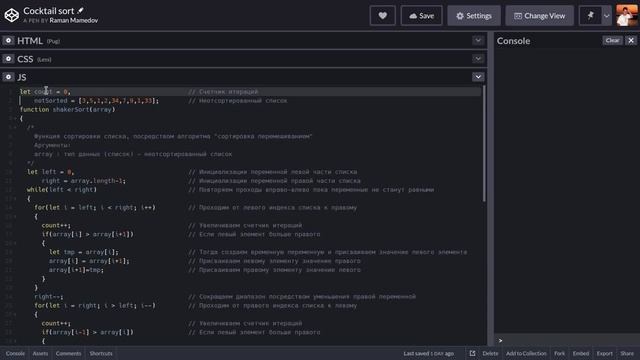The image size is (640, 360).
Task: Open HTML editor settings gear
Action: [x=8, y=40]
